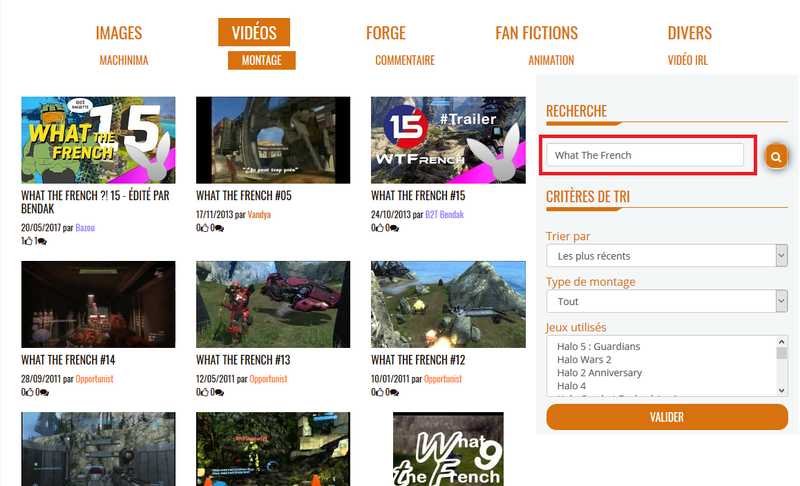Open title What The French #14
This screenshot has width=800, height=486.
coord(68,360)
